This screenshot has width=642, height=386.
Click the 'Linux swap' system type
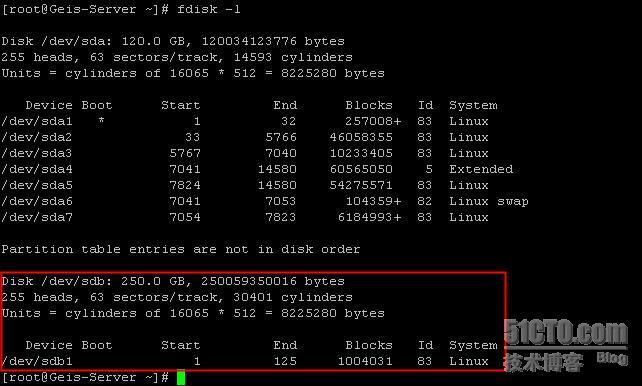coord(489,202)
